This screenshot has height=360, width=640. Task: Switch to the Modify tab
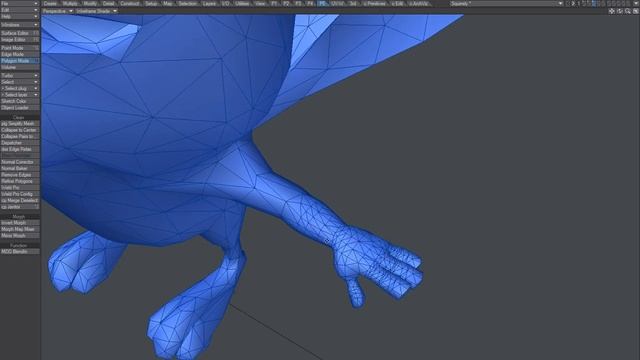[90, 3]
